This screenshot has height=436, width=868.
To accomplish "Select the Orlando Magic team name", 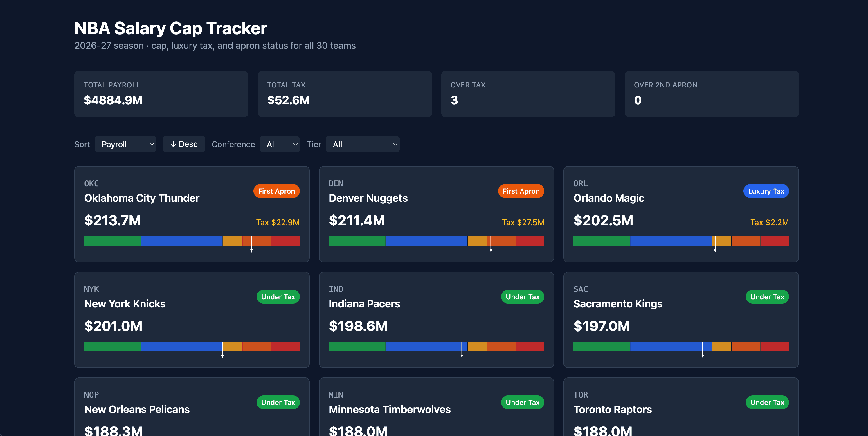I will click(609, 198).
